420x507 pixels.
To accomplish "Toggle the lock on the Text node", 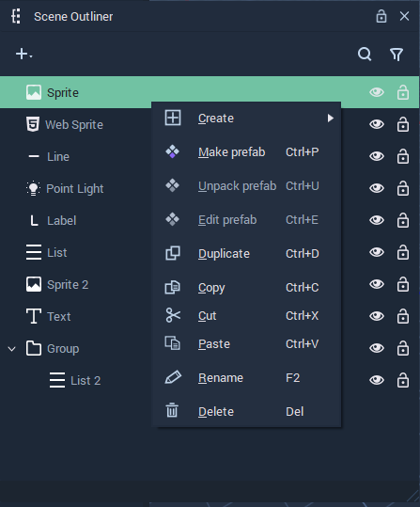I will click(x=403, y=316).
